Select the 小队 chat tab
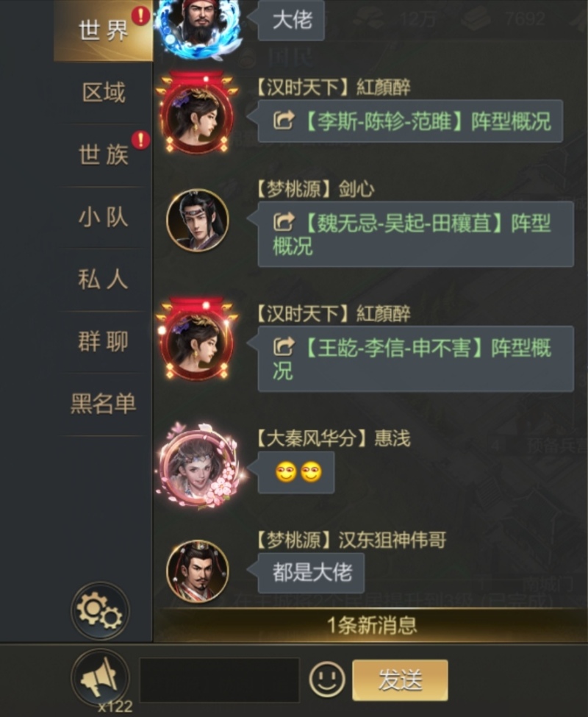This screenshot has width=588, height=717. click(x=103, y=217)
